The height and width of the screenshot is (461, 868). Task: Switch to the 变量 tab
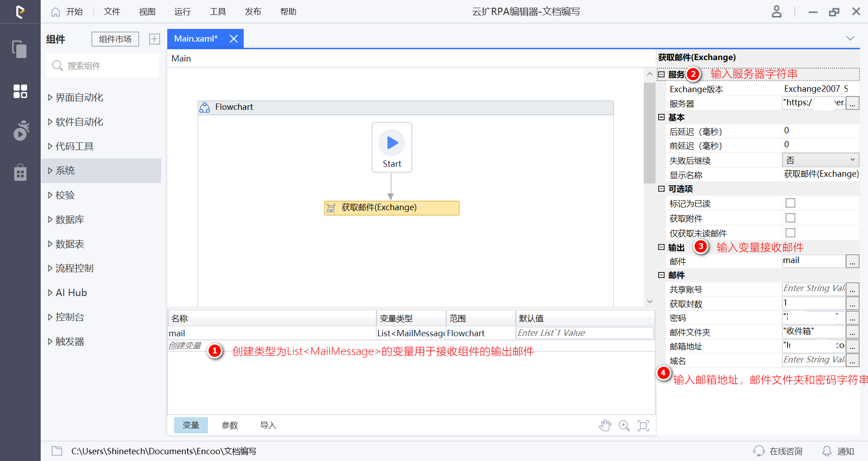pos(191,425)
